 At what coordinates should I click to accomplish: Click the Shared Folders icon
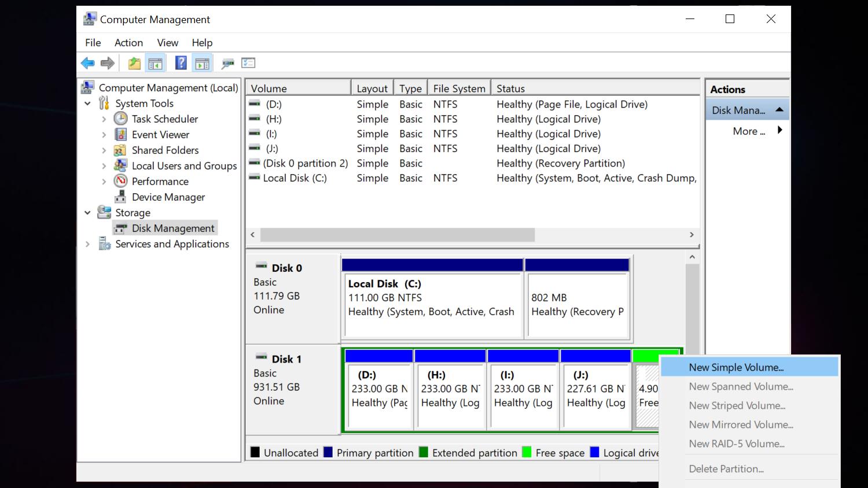pos(120,150)
